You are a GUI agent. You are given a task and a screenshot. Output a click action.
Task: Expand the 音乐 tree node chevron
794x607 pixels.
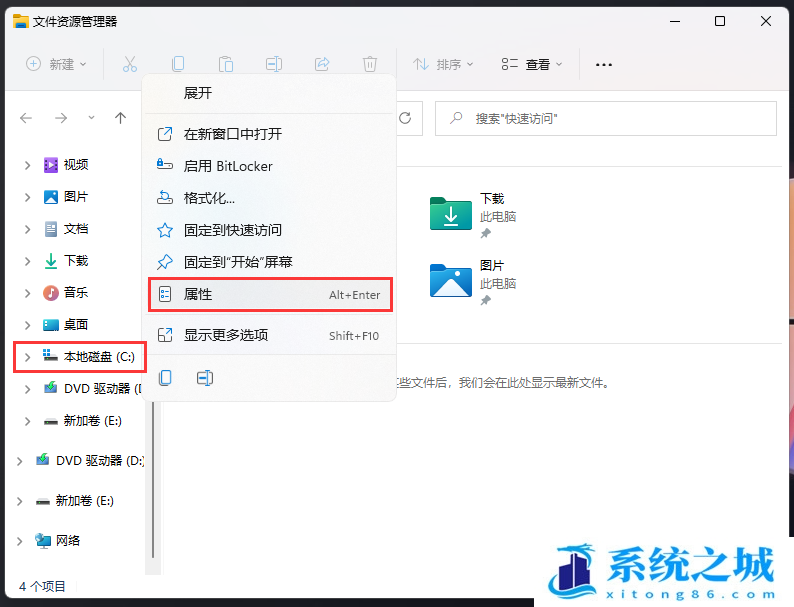coord(27,293)
